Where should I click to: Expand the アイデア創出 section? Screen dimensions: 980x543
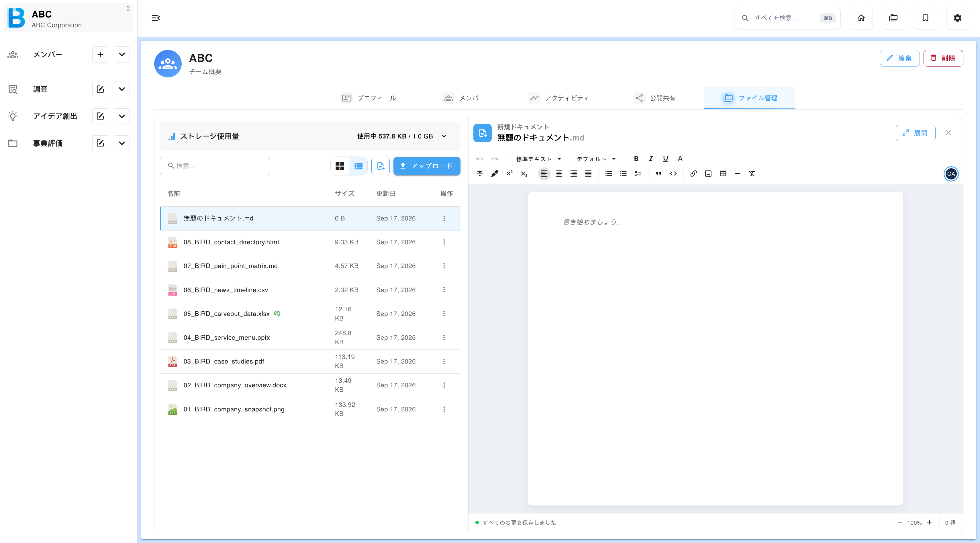(122, 116)
